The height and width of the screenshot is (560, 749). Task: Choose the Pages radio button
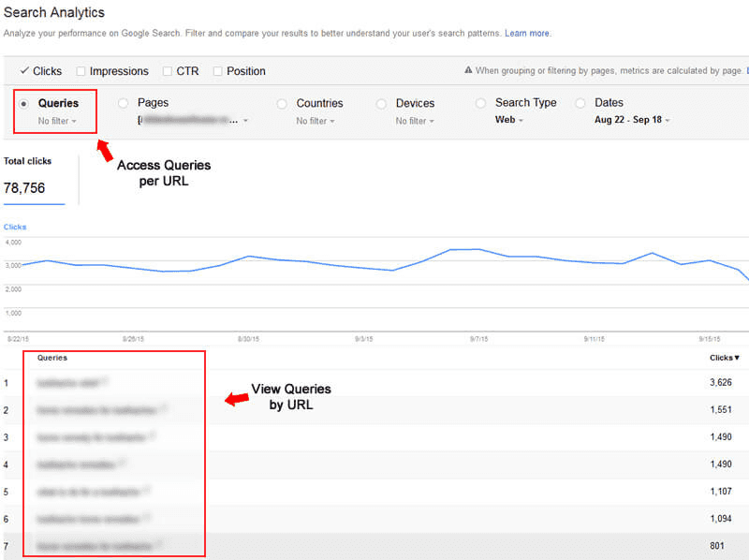pyautogui.click(x=124, y=103)
